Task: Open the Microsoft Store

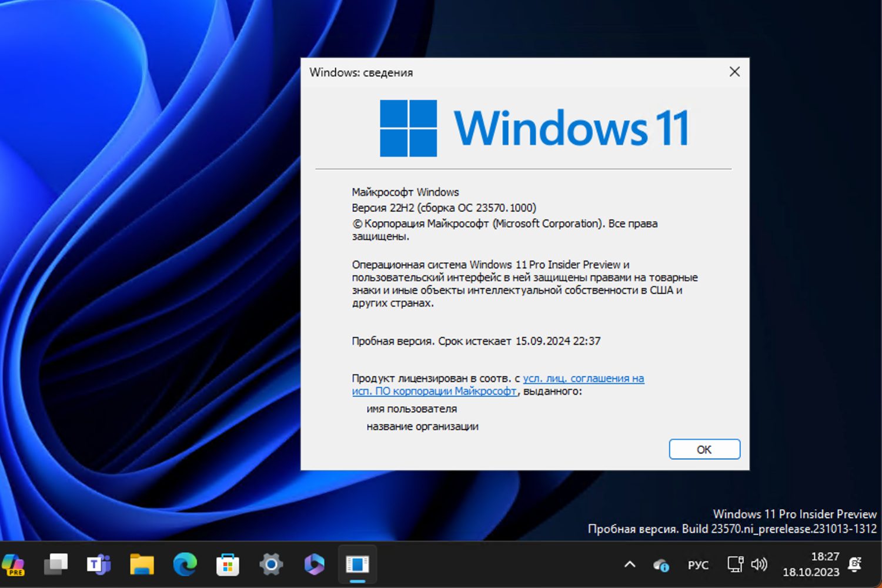Action: point(228,564)
